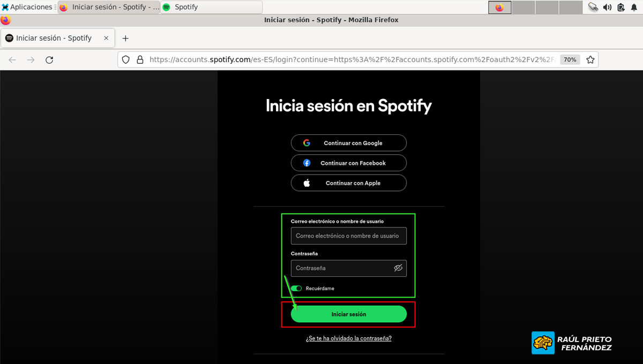Switch to Firefox Iniciar sesión taskbar window
The image size is (643, 364).
coord(109,7)
